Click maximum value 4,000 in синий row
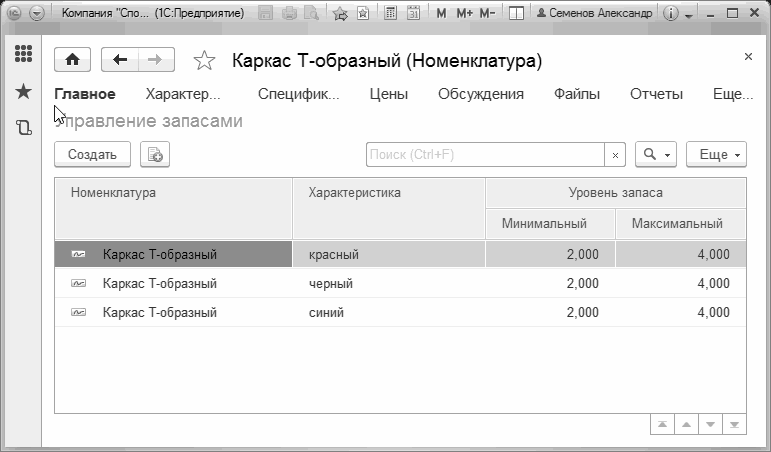771x452 pixels. click(x=681, y=312)
